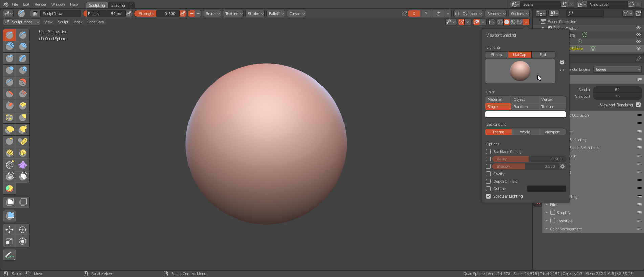
Task: Select the Scale transform tool
Action: tap(9, 241)
